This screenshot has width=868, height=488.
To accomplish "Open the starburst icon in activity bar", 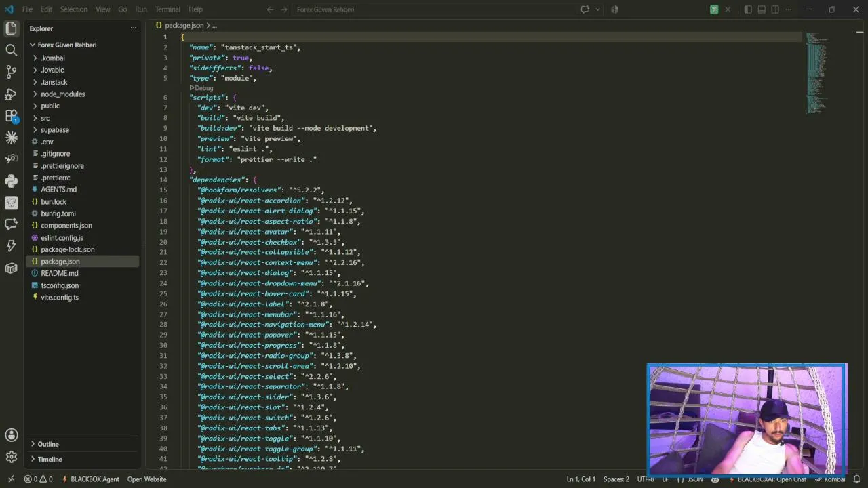I will [11, 138].
